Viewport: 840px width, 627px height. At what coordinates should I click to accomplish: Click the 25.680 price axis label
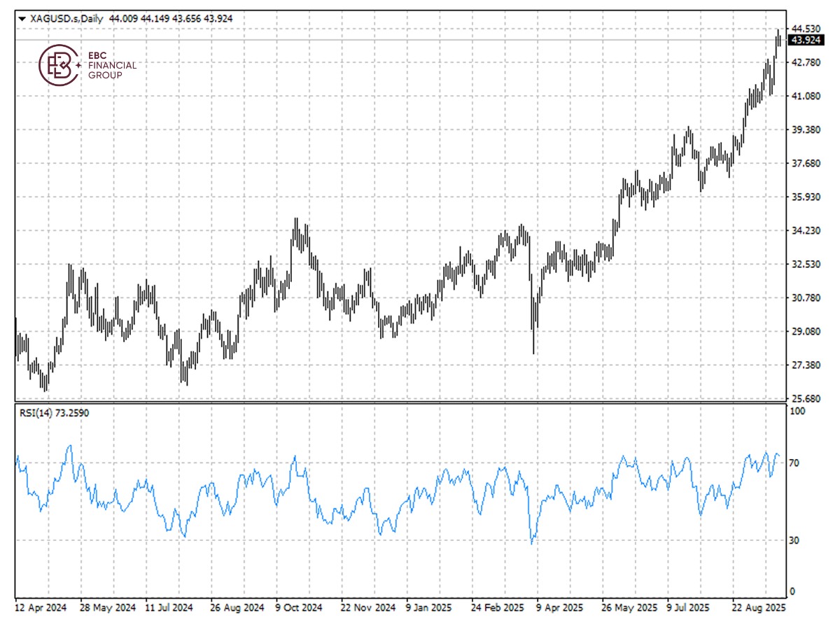click(805, 399)
